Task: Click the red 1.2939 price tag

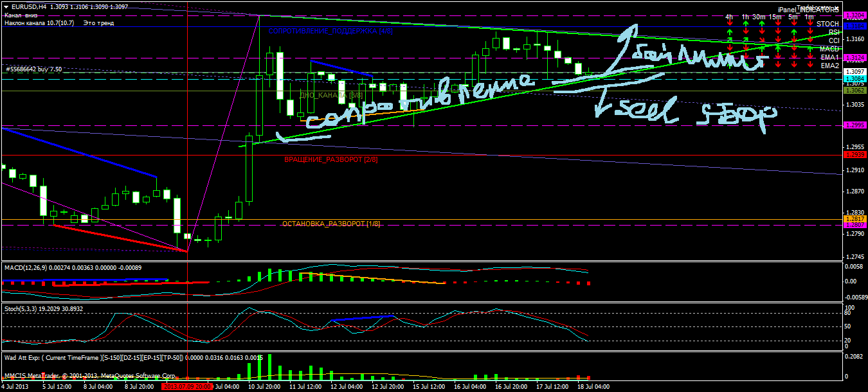Action: 855,154
